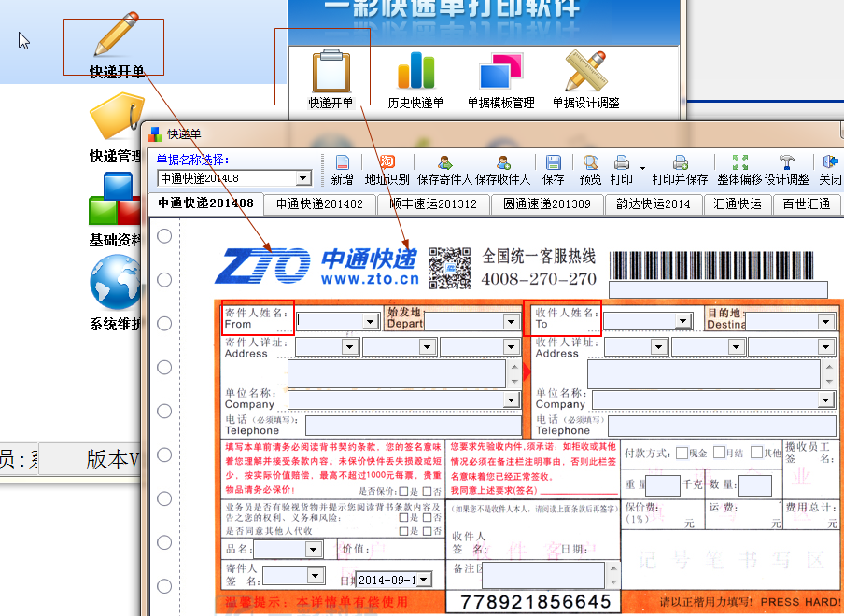Screen dimensions: 844x616
Task: Check 是否保价 否 checkbox
Action: [427, 491]
